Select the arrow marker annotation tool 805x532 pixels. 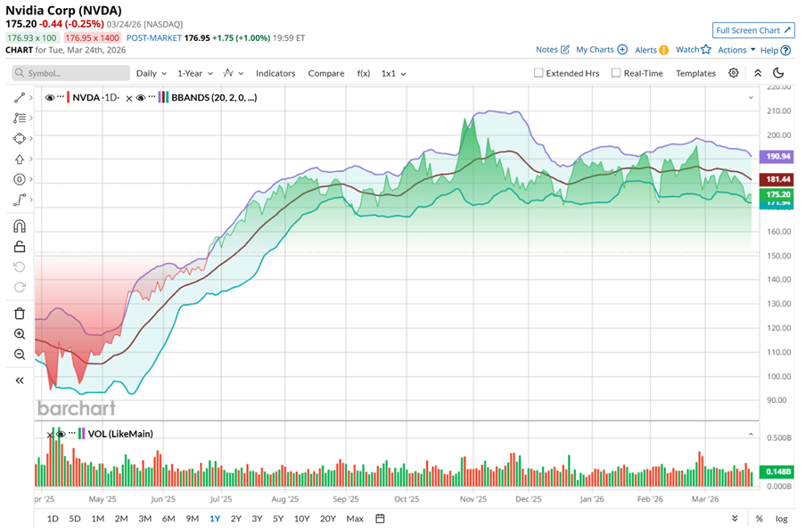[x=20, y=159]
